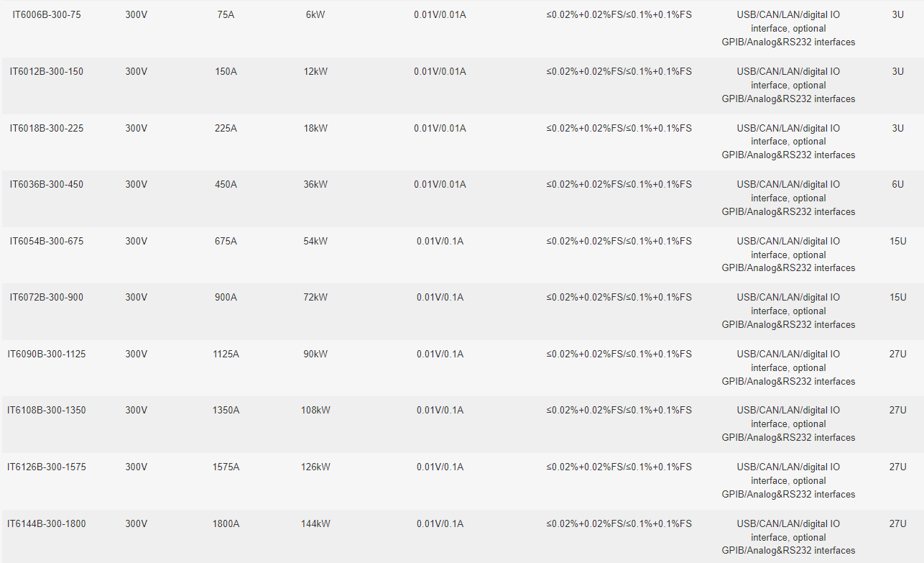Select model IT6006B-300-75 cell

click(47, 15)
